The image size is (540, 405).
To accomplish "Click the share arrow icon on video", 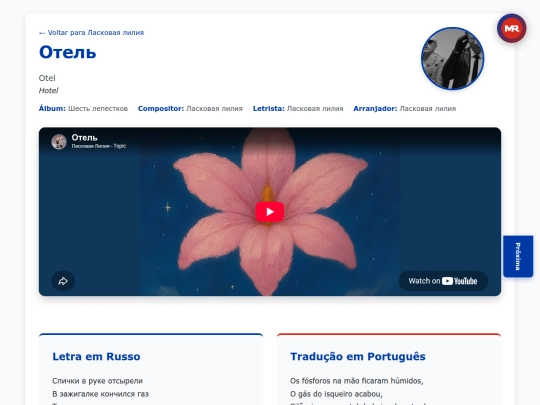I will [63, 281].
